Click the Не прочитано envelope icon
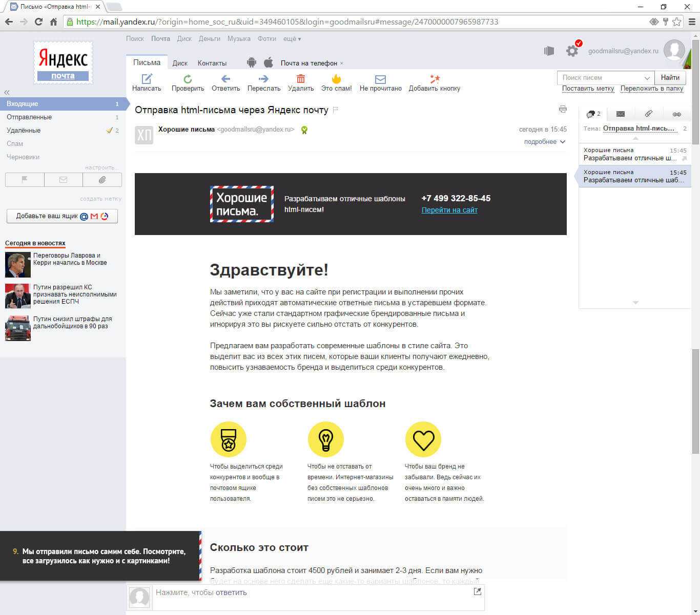Viewport: 700px width, 615px height. coord(380,79)
